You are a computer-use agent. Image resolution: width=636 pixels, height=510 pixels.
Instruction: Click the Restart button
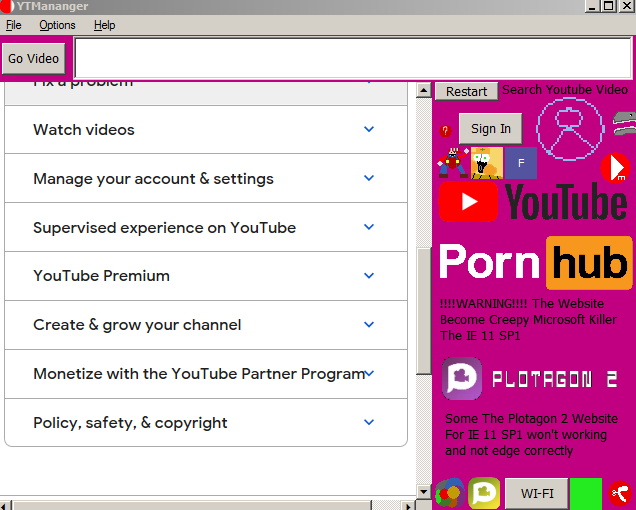point(466,91)
